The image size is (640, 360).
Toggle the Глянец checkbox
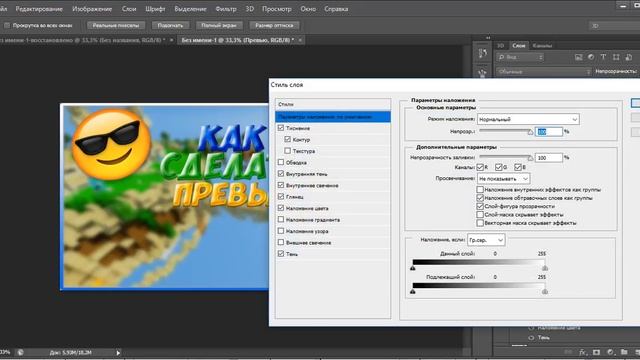click(x=281, y=196)
